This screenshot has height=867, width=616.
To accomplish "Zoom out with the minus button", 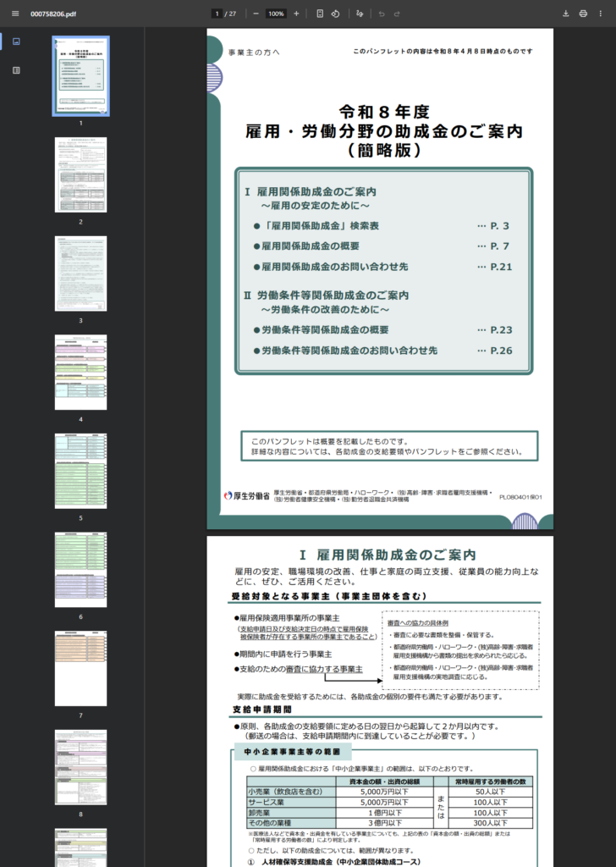I will [x=256, y=14].
